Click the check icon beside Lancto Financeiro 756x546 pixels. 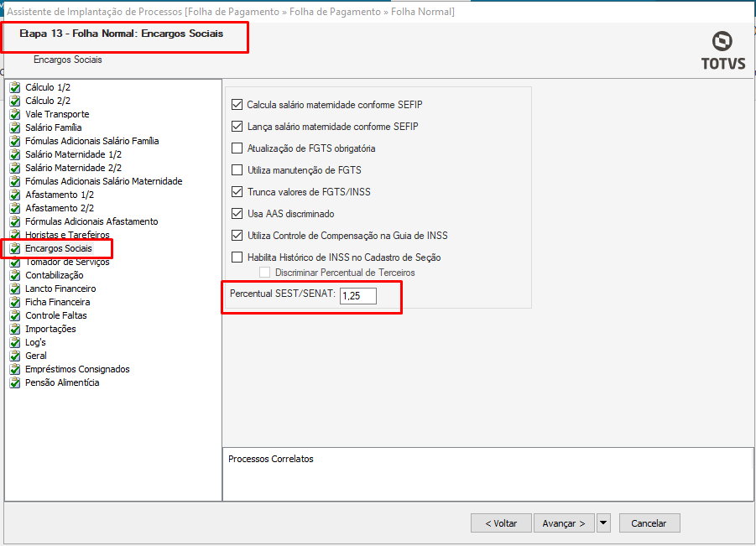coord(15,289)
